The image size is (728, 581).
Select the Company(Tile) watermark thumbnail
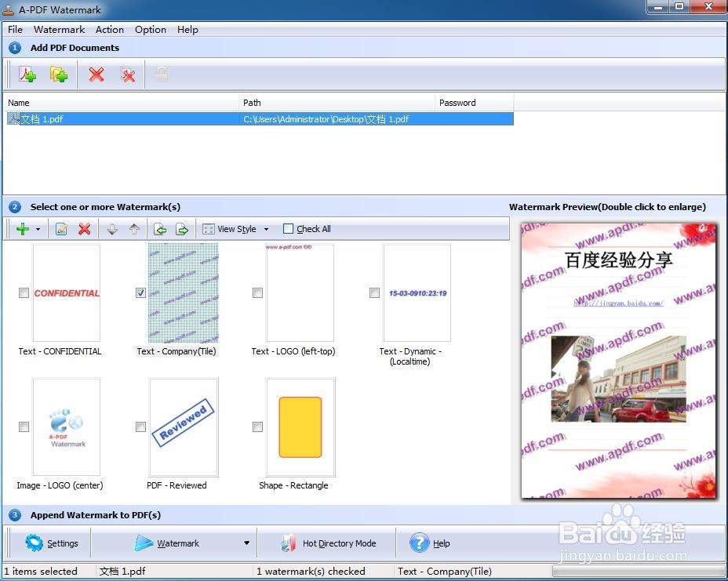184,292
